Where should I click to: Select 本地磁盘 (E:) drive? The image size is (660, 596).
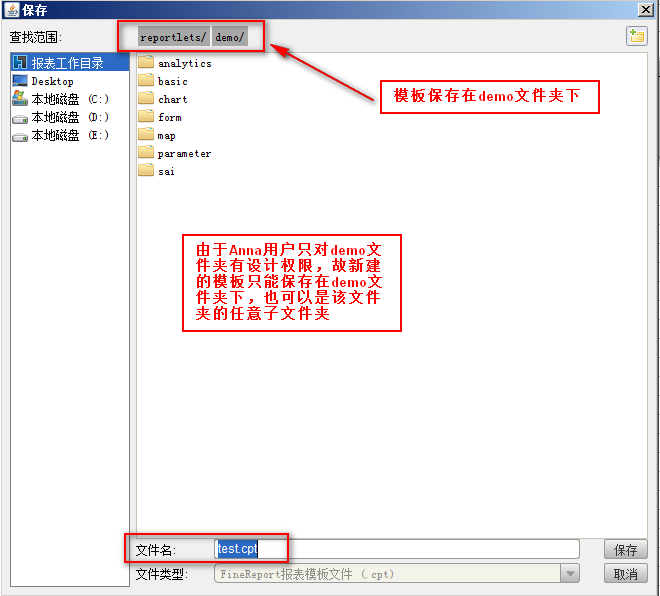pyautogui.click(x=70, y=135)
